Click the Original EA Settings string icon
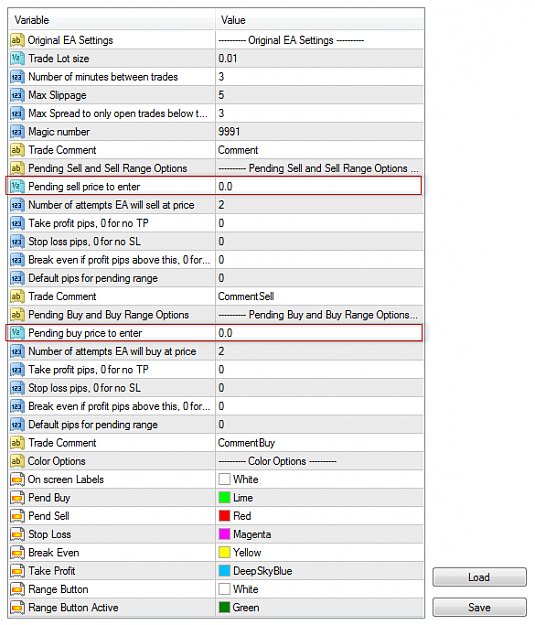The height and width of the screenshot is (625, 535). (17, 40)
